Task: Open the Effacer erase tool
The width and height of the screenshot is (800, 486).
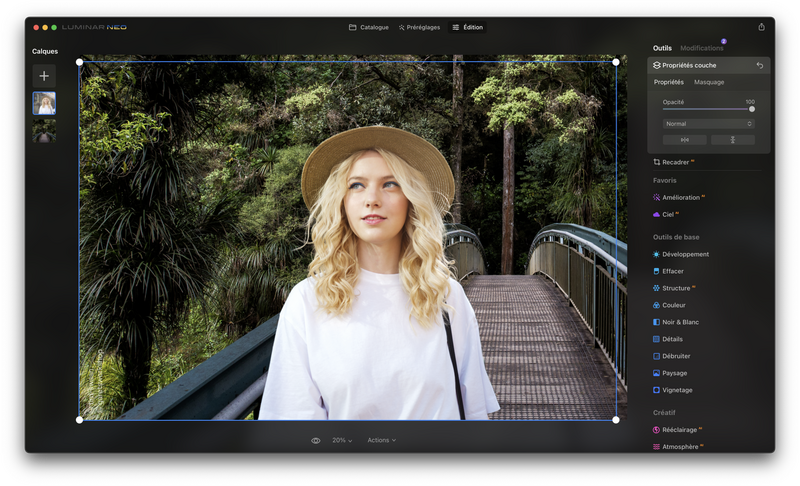Action: click(x=668, y=271)
